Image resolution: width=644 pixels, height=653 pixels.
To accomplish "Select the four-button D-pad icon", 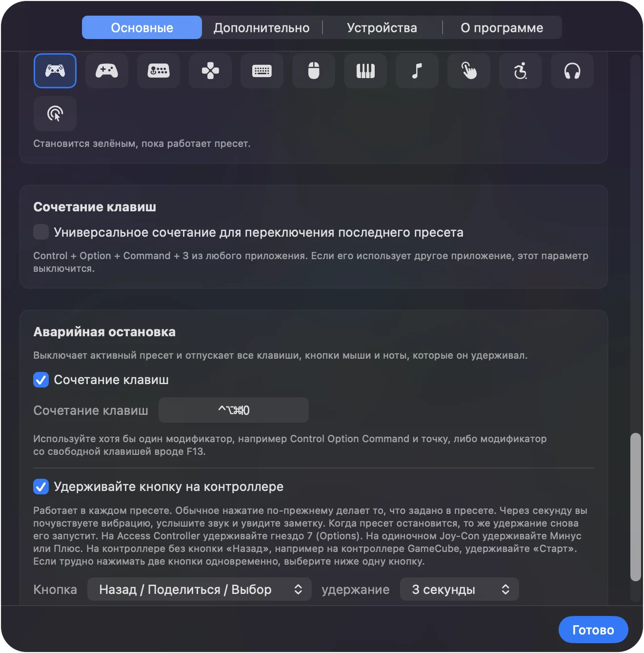I will pos(210,71).
